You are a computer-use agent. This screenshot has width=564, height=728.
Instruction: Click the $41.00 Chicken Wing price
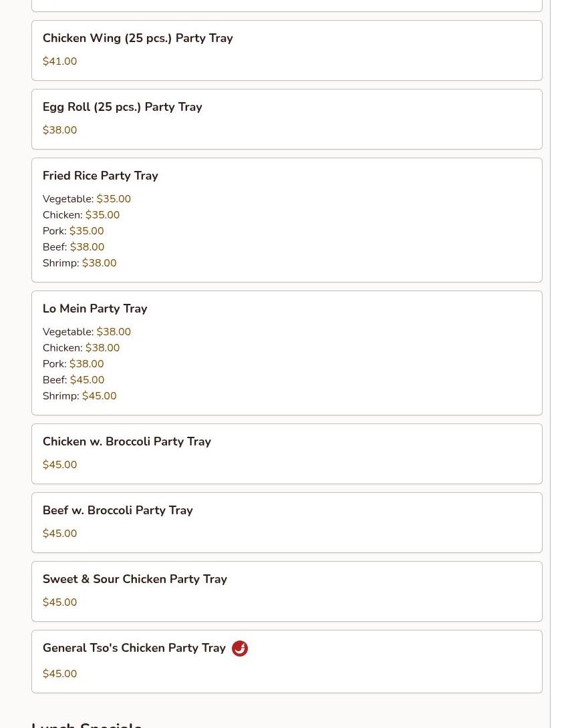[59, 61]
